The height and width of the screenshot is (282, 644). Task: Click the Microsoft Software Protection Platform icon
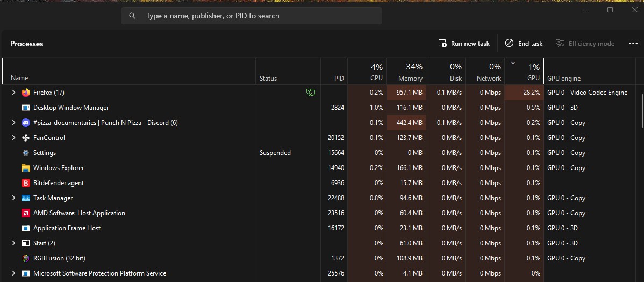[x=26, y=273]
